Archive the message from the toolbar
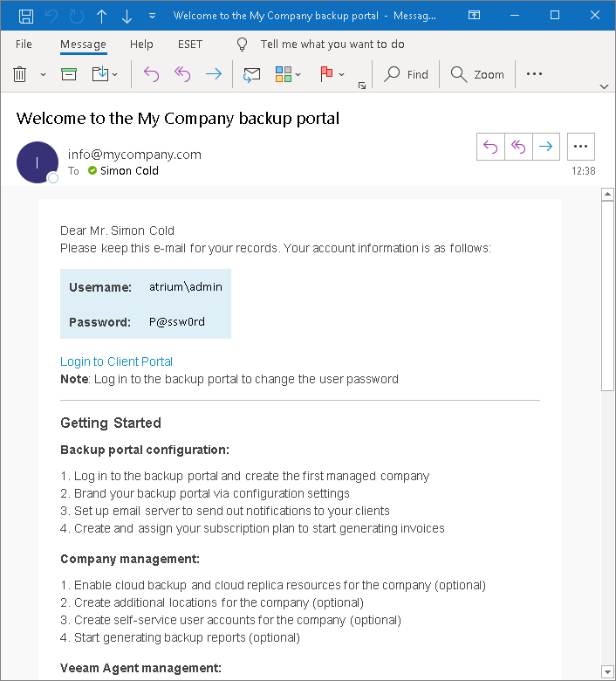The height and width of the screenshot is (681, 616). [69, 74]
